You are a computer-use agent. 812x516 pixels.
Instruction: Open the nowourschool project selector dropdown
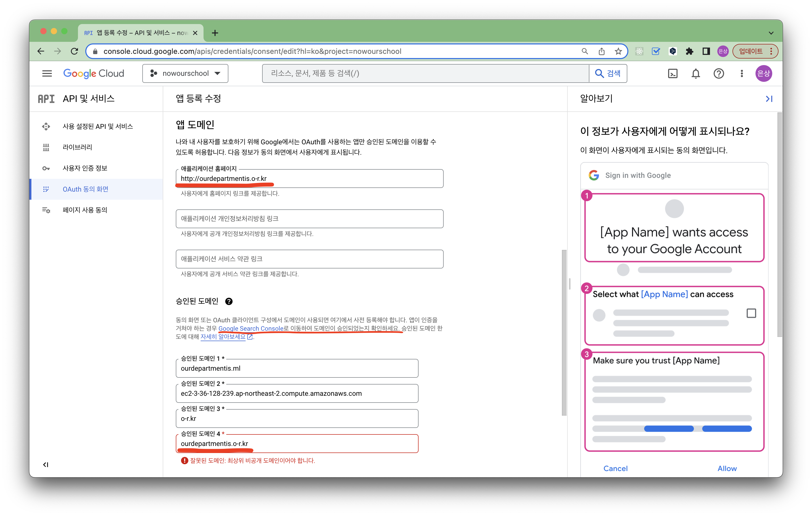coord(185,73)
